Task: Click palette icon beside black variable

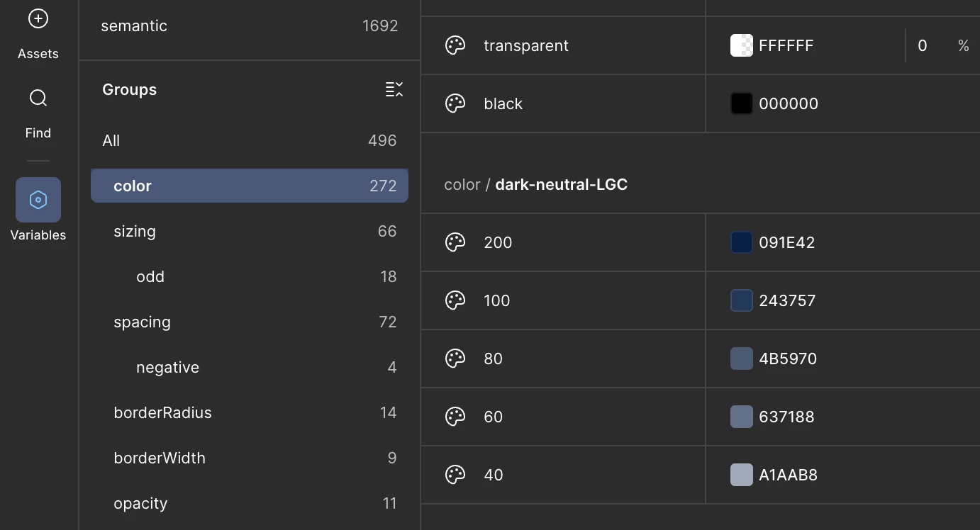Action: click(x=455, y=103)
